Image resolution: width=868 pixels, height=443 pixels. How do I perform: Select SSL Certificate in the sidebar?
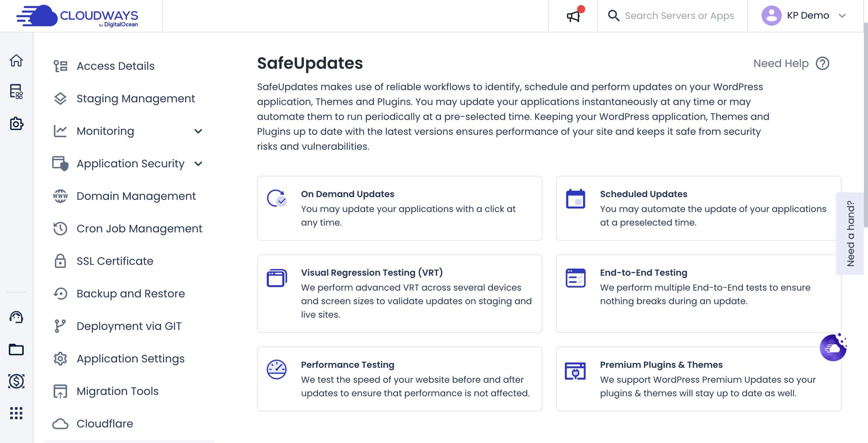115,261
